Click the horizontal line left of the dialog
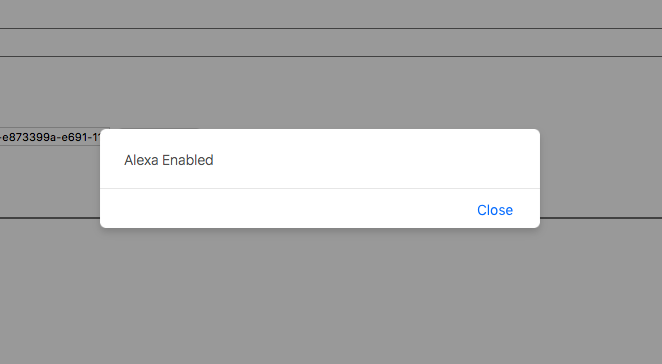Image resolution: width=662 pixels, height=364 pixels. [50, 218]
